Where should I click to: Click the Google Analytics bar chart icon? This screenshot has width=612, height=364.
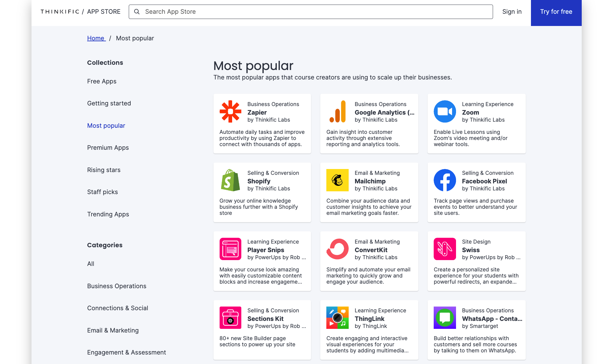pyautogui.click(x=337, y=112)
